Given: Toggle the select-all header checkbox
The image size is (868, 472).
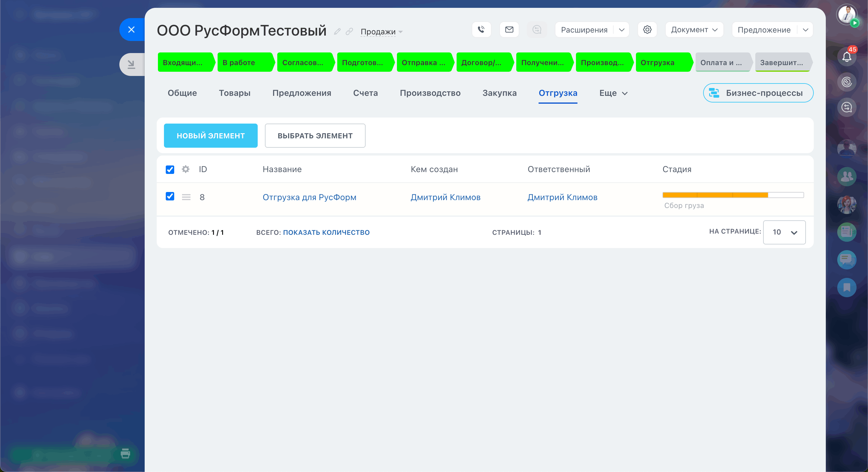Looking at the screenshot, I should (x=170, y=169).
